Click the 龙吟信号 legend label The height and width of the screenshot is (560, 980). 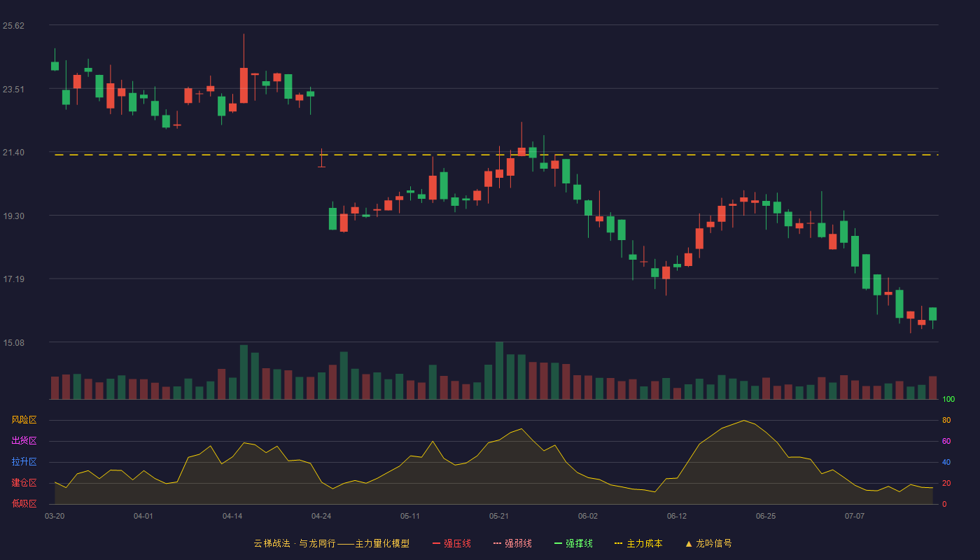tap(713, 543)
